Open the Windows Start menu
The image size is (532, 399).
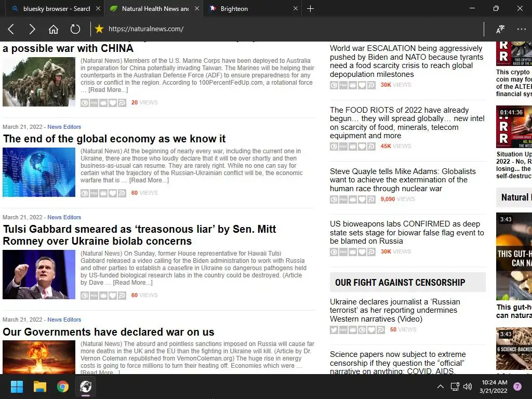(x=17, y=387)
